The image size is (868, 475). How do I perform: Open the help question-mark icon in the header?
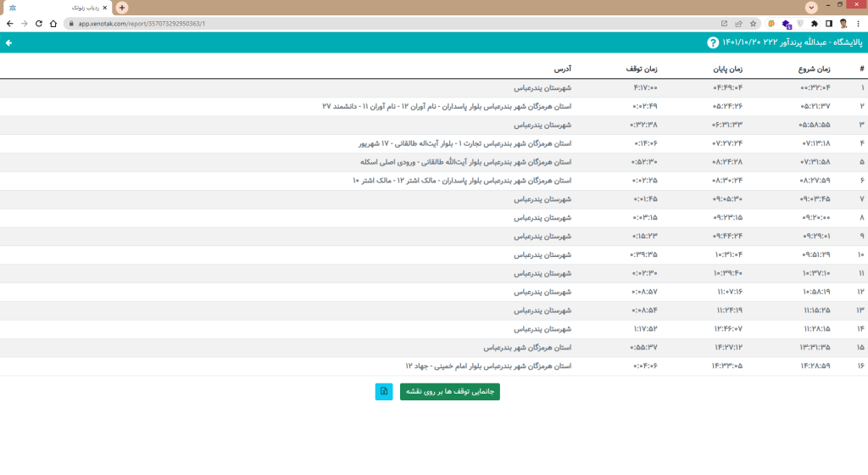(x=712, y=42)
